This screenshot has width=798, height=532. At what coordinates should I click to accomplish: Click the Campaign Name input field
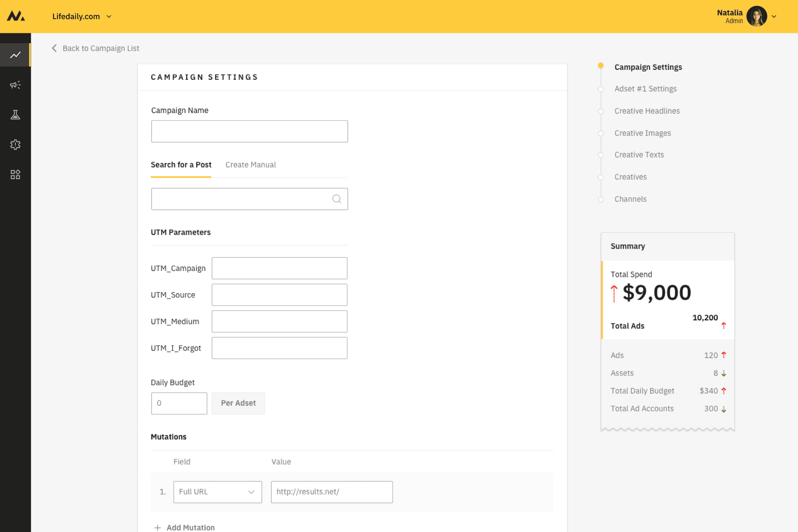tap(249, 131)
